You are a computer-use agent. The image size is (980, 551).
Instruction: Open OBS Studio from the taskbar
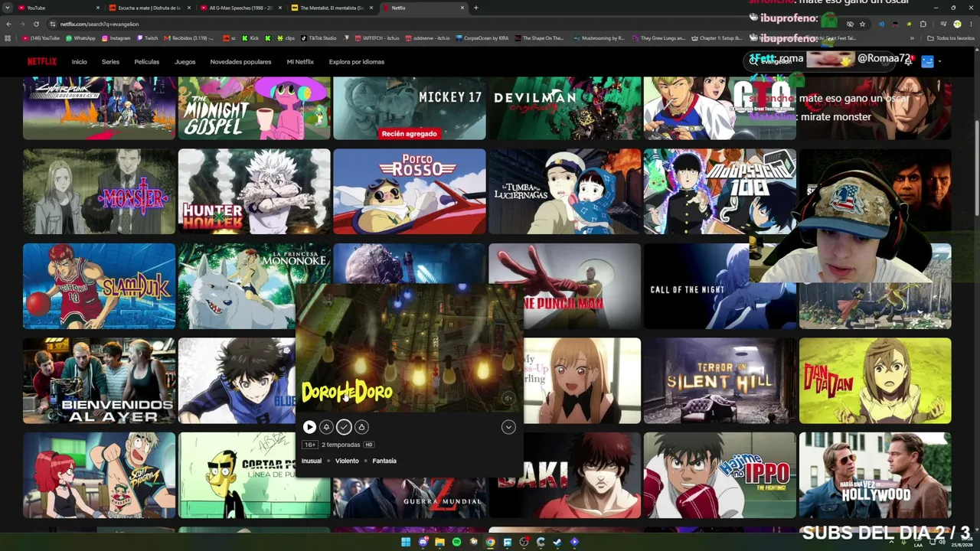pyautogui.click(x=524, y=542)
